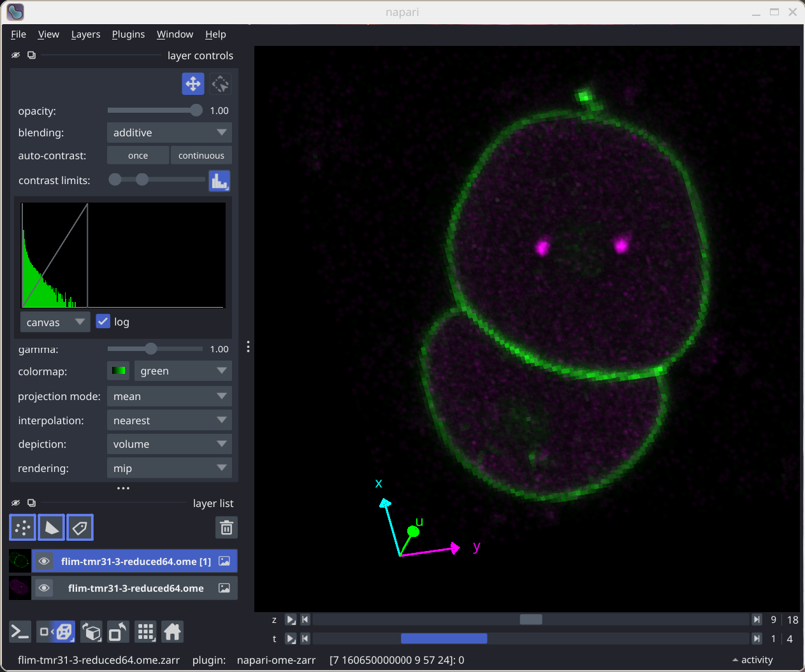Open the blending dropdown set to additive
The height and width of the screenshot is (672, 805).
[x=170, y=132]
